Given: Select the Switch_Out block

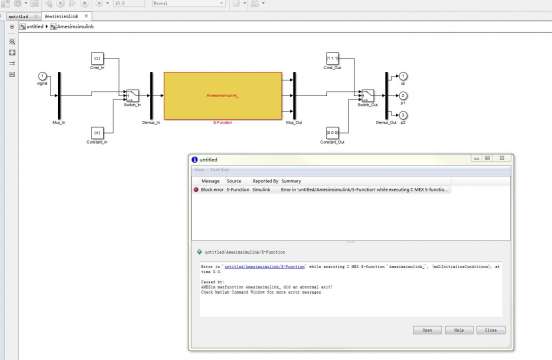Looking at the screenshot, I should [x=368, y=95].
